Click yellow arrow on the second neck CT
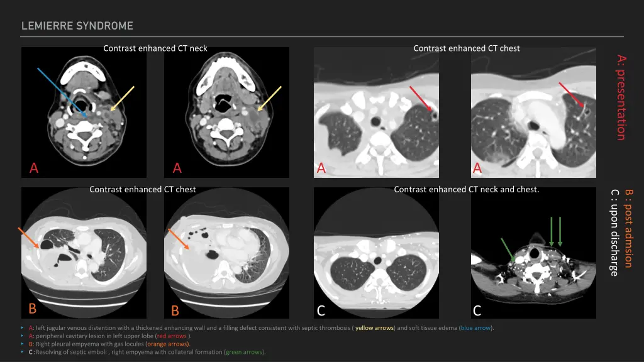The height and width of the screenshot is (362, 644). 269,99
